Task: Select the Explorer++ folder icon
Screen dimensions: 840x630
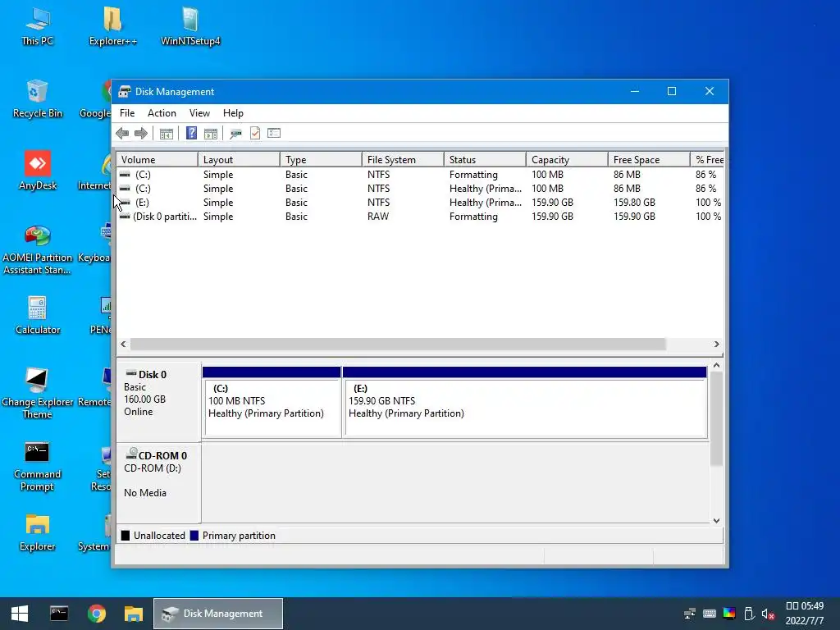Action: [112, 27]
